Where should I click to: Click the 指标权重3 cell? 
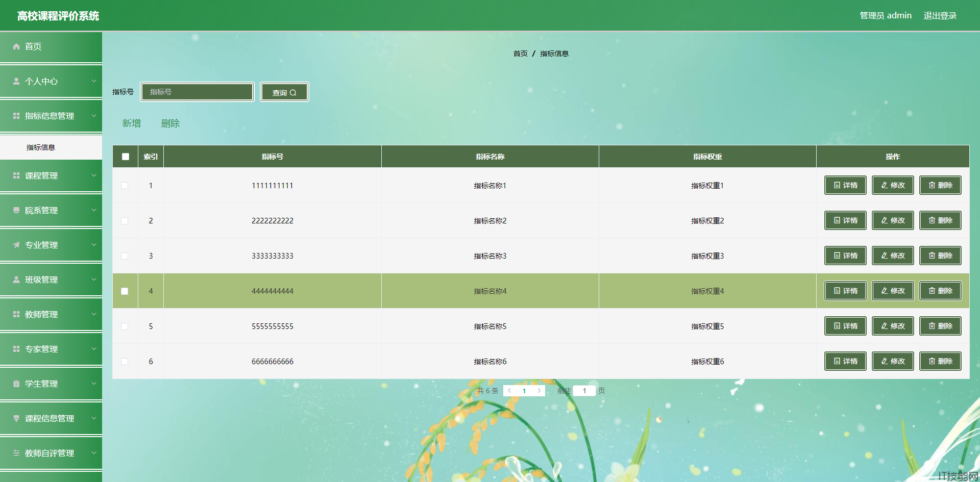tap(707, 256)
